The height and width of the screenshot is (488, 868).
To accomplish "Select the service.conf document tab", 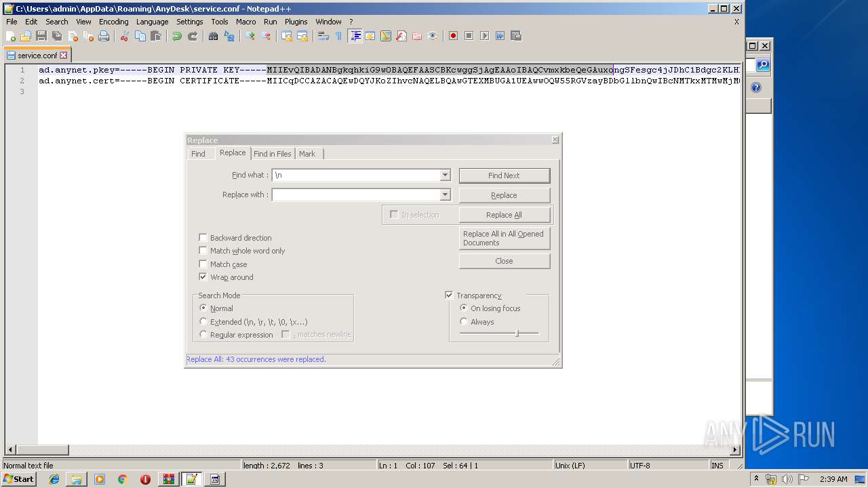I will 37,56.
